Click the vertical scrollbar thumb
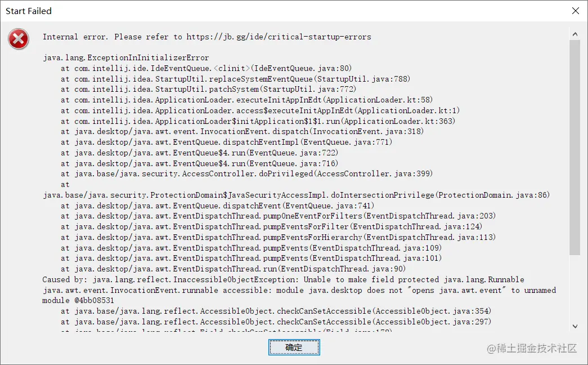Image resolution: width=588 pixels, height=365 pixels. (x=575, y=148)
